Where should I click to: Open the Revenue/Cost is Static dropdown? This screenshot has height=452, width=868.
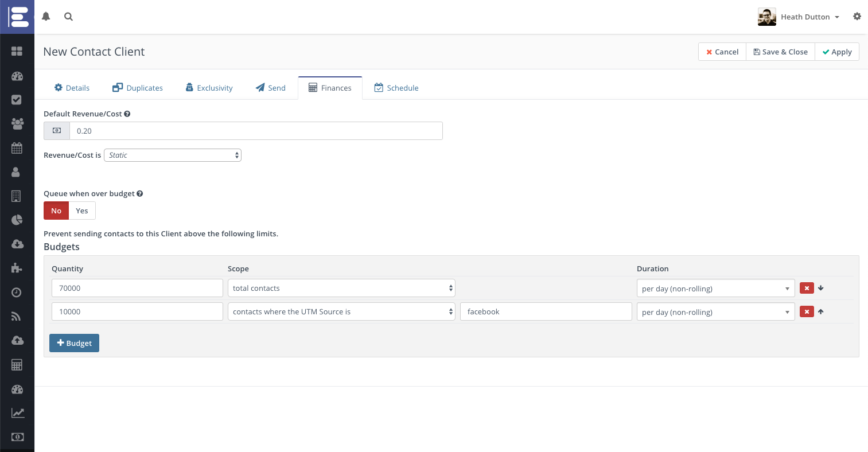173,155
